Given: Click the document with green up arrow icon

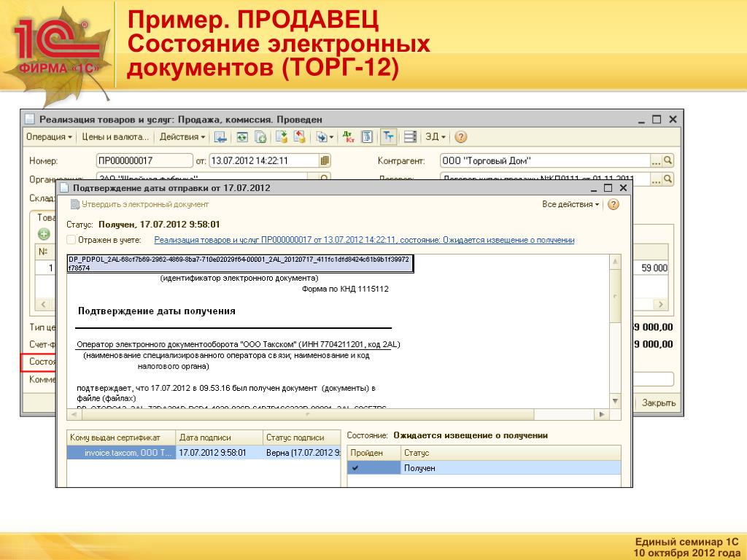Looking at the screenshot, I should 282,137.
